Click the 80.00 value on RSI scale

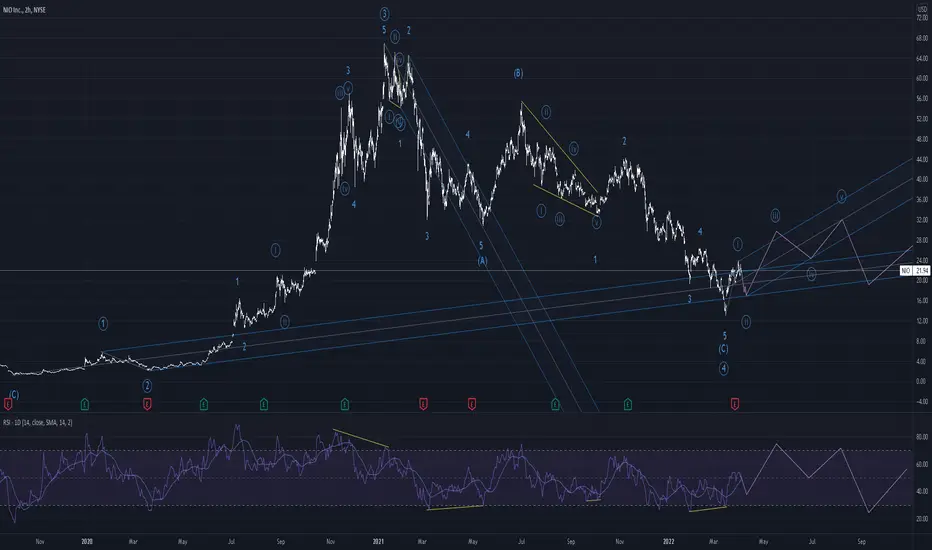pyautogui.click(x=922, y=437)
